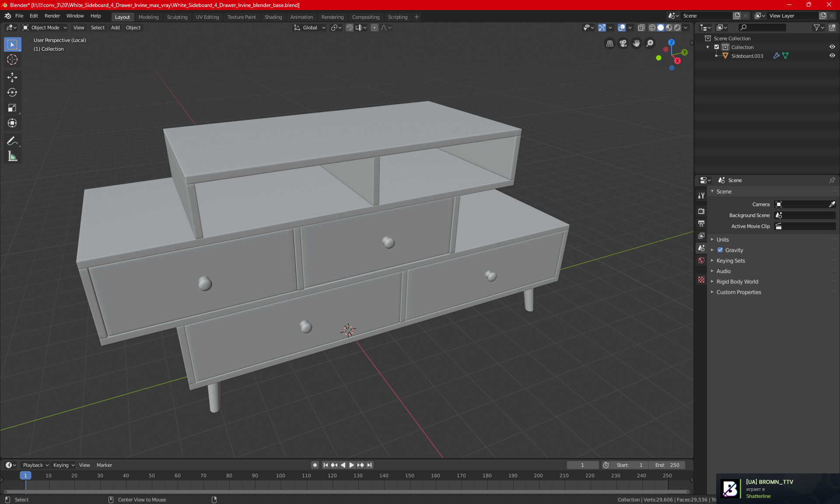Toggle proportional editing icon
The image size is (840, 504).
coord(374,28)
